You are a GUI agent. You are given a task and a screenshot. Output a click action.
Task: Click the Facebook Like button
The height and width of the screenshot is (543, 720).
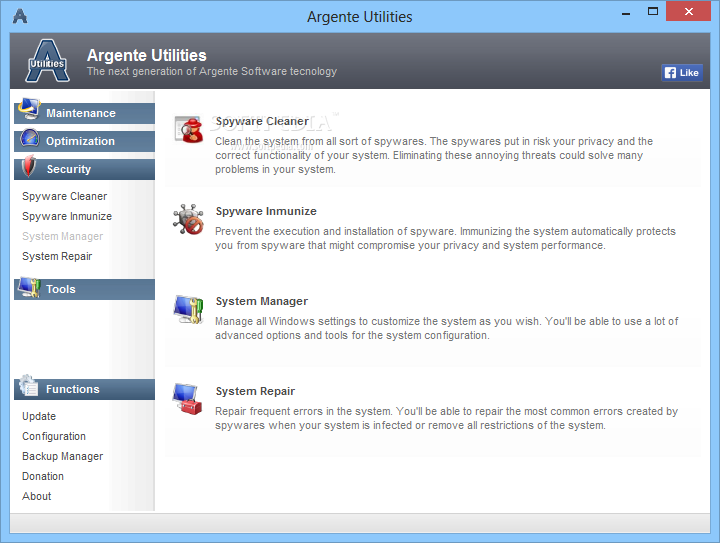click(x=682, y=73)
